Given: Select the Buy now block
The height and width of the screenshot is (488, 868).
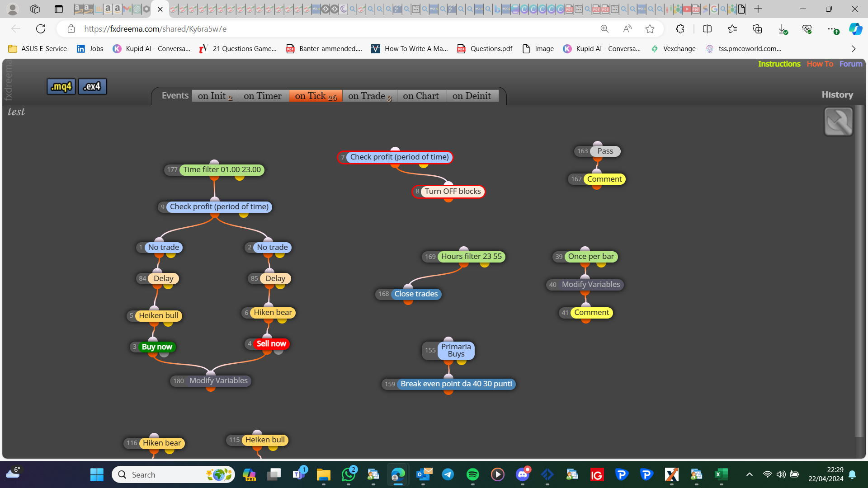Looking at the screenshot, I should [153, 347].
